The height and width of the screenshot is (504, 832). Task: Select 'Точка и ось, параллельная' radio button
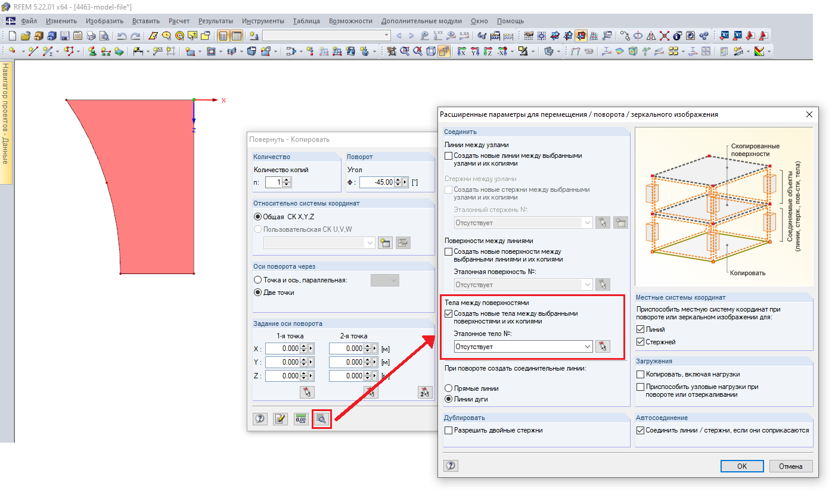[257, 280]
